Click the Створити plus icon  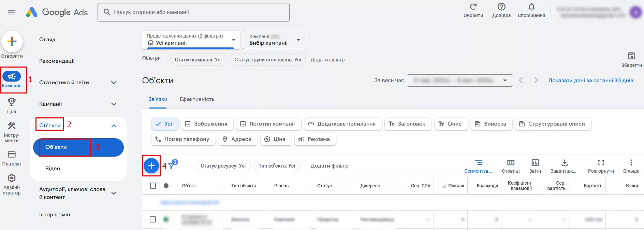click(x=12, y=42)
